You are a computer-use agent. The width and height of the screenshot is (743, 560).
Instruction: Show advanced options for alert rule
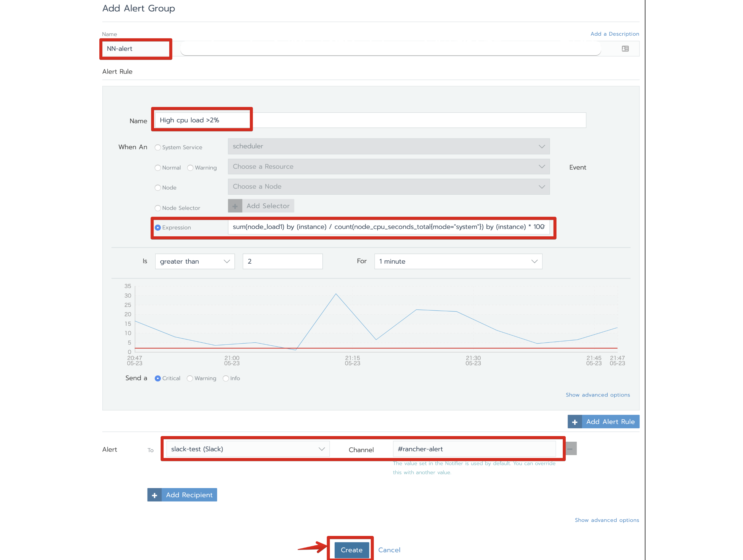[x=598, y=395]
